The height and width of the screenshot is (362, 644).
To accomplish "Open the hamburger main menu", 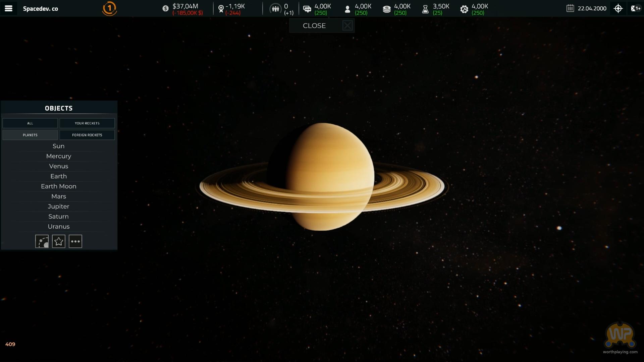I will pos(8,8).
